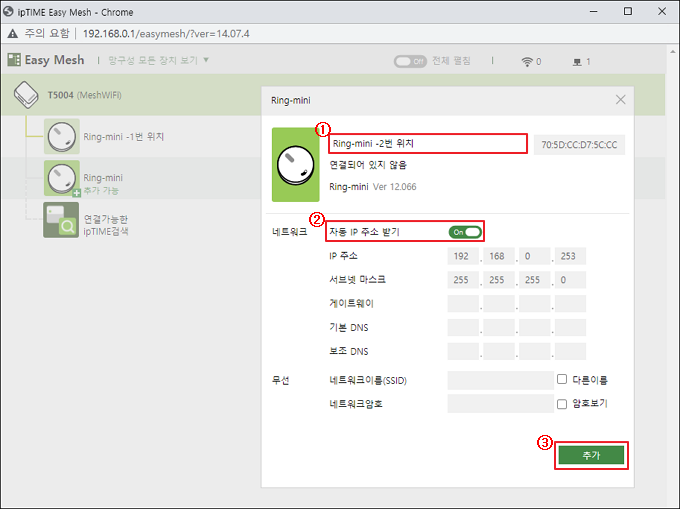This screenshot has width=680, height=509.
Task: Edit the Ring-mini -2번 위치 name field
Action: (428, 144)
